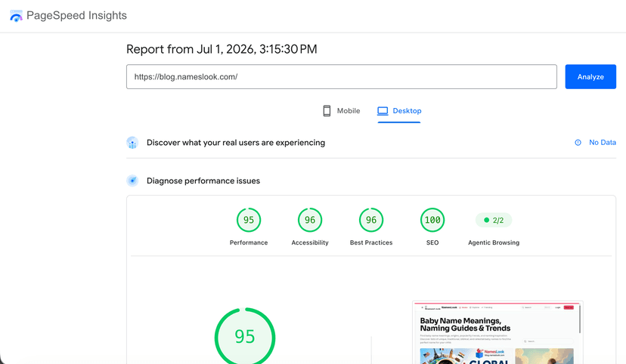Focus the URL field containing blog.nameslook.com
626x364 pixels.
(341, 76)
